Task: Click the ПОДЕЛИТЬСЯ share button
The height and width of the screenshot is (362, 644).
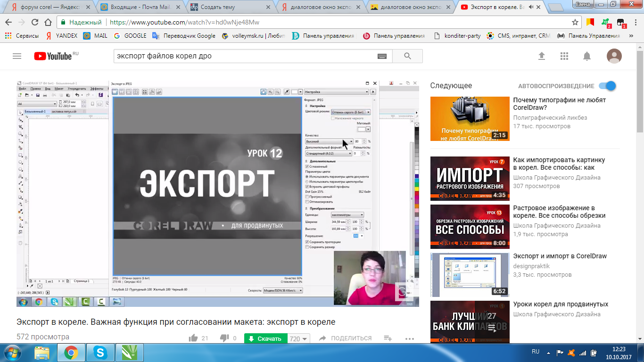Action: [x=346, y=338]
